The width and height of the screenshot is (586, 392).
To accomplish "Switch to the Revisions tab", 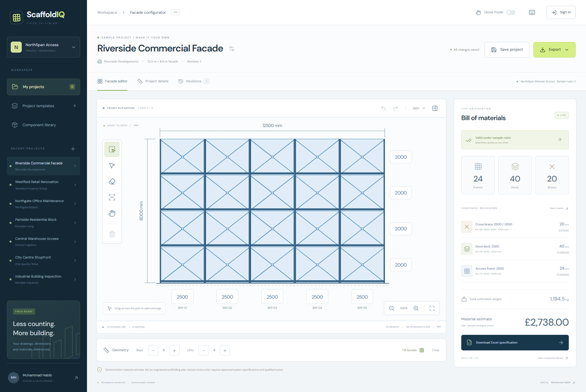I will pyautogui.click(x=194, y=81).
